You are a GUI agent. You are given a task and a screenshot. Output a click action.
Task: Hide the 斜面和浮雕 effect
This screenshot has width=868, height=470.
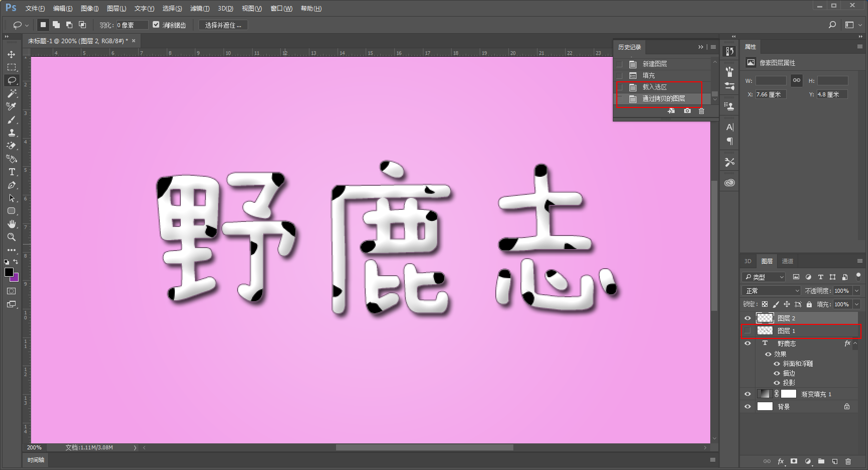coord(777,364)
